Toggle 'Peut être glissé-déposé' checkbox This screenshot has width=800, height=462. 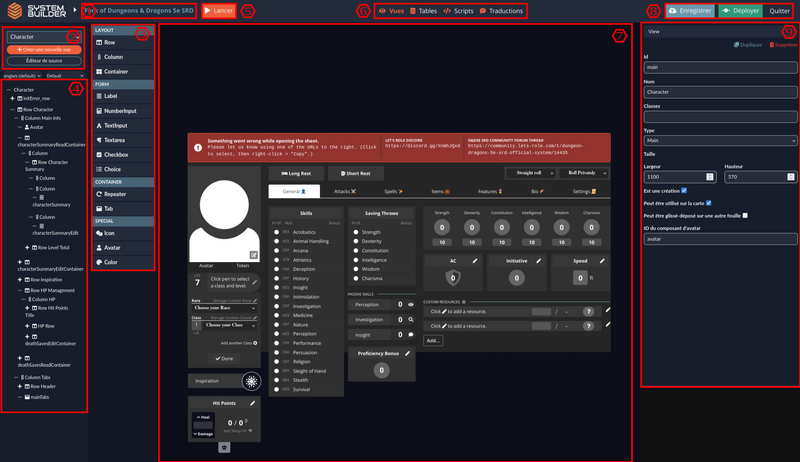[x=745, y=216]
